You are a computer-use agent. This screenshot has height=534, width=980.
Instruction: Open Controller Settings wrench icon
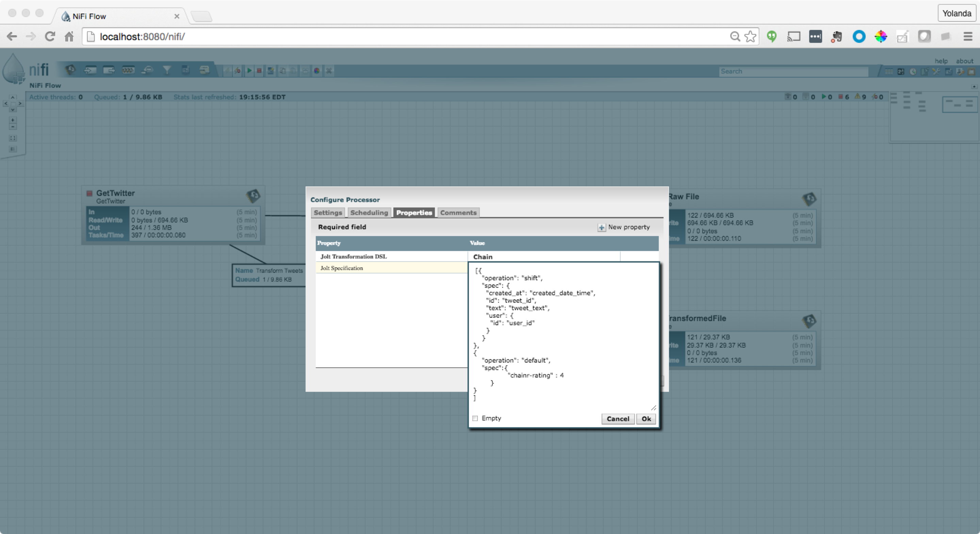pyautogui.click(x=936, y=71)
